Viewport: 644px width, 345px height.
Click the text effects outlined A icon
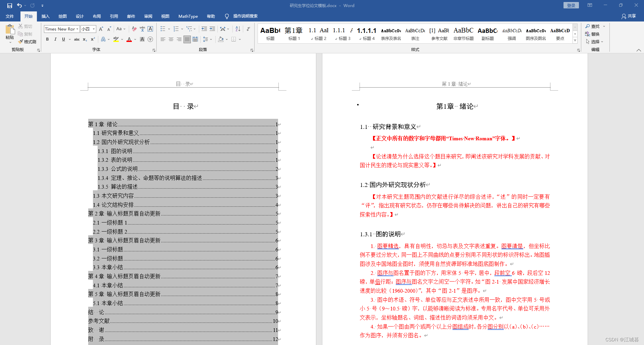coord(103,39)
